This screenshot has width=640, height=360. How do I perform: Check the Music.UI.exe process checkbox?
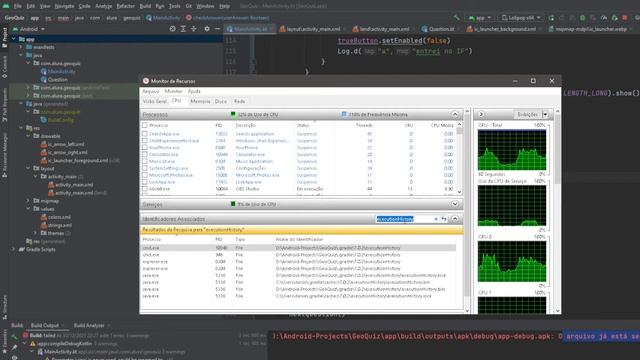pos(144,161)
